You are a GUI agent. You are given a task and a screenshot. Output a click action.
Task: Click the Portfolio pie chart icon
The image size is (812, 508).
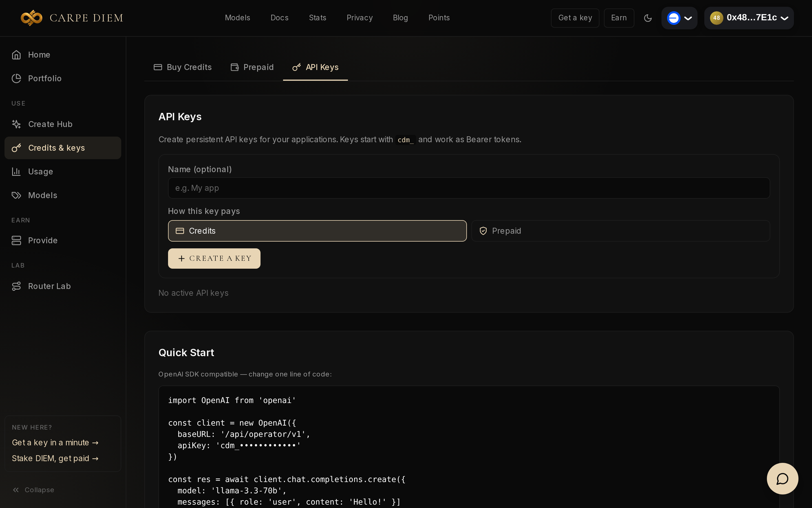click(x=16, y=78)
